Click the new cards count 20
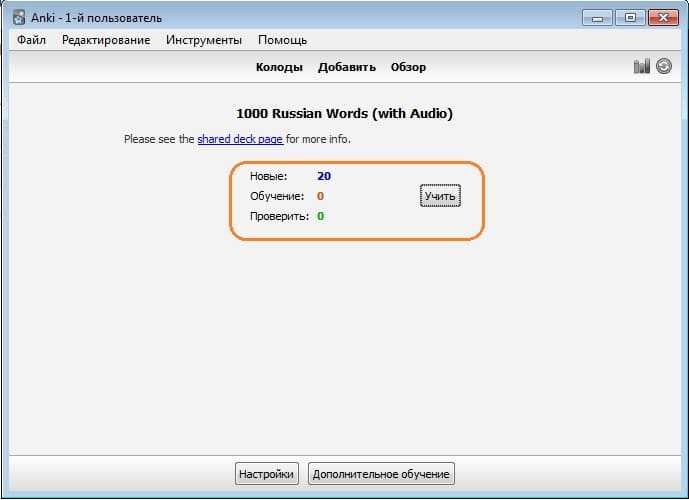Screen dimensions: 689x500 [x=324, y=176]
